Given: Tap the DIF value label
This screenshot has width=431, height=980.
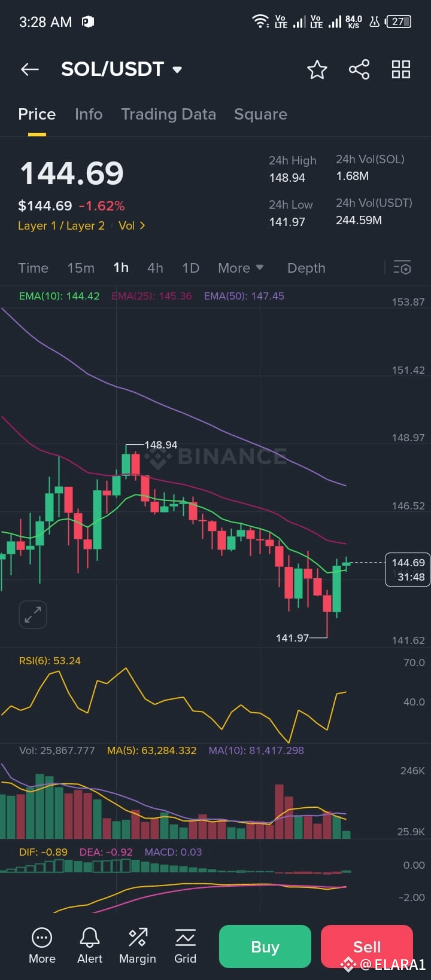Looking at the screenshot, I should pos(43,852).
